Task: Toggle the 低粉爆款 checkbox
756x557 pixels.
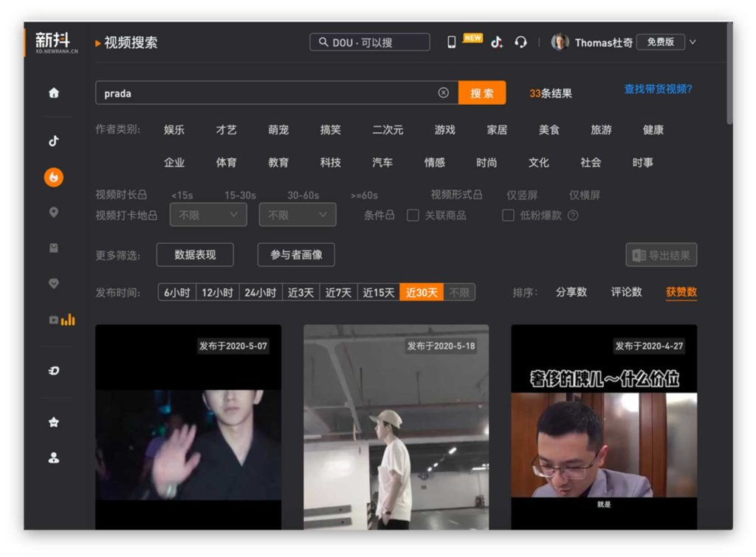Action: click(508, 215)
